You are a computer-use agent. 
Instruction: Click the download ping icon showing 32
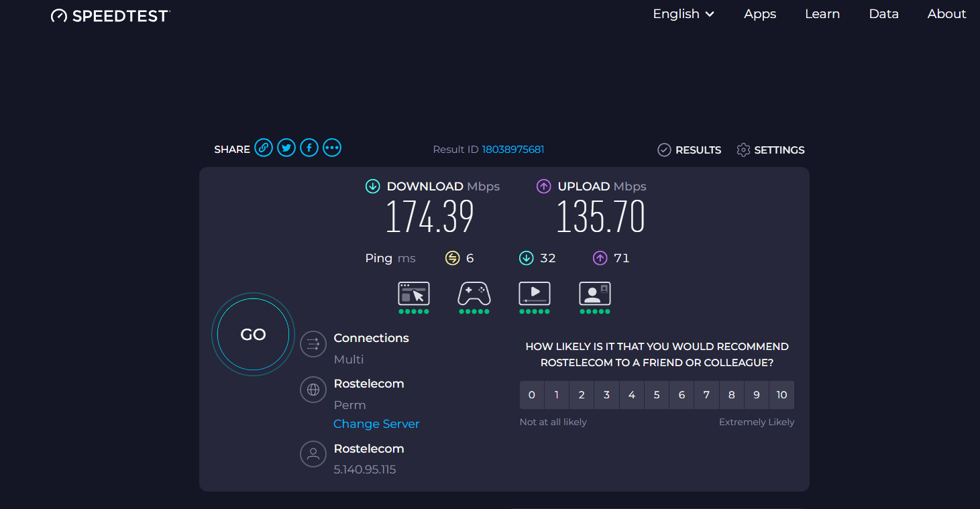[526, 258]
